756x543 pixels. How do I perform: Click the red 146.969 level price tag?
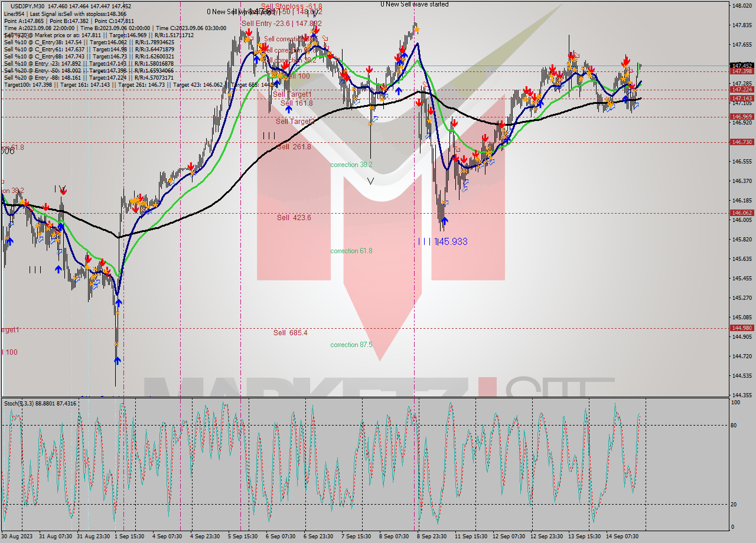click(742, 116)
